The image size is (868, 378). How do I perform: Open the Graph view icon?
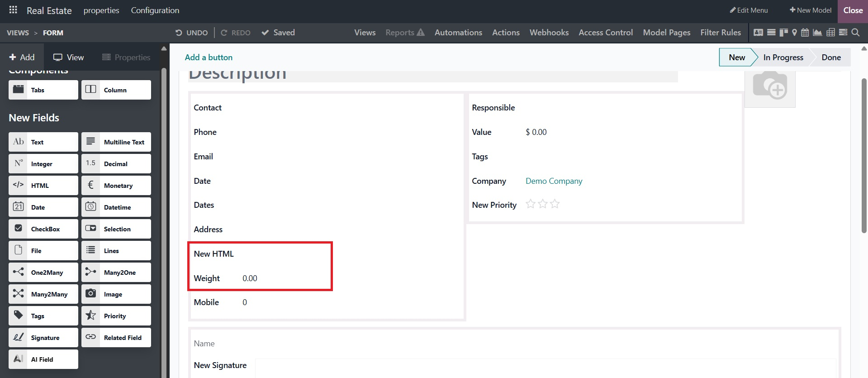tap(817, 33)
